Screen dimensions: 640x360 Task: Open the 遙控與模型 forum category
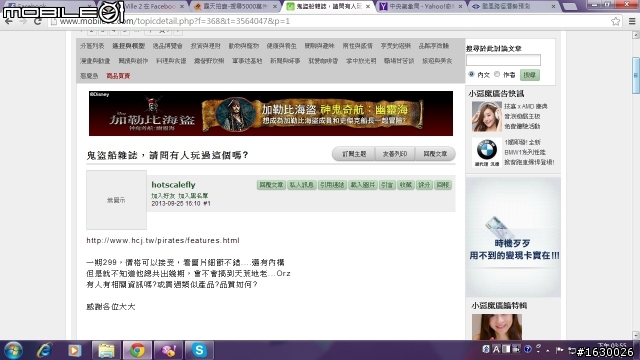point(129,46)
